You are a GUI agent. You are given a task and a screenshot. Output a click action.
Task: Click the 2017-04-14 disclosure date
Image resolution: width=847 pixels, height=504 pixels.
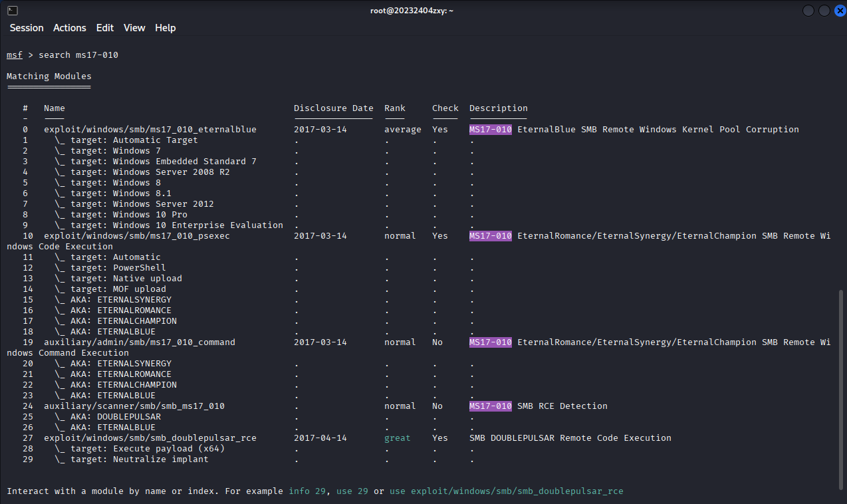tap(320, 438)
